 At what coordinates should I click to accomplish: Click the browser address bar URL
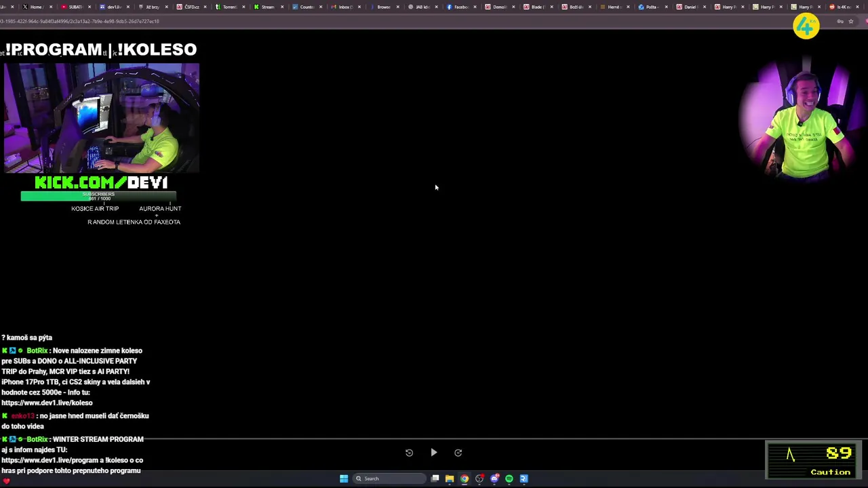pyautogui.click(x=80, y=21)
